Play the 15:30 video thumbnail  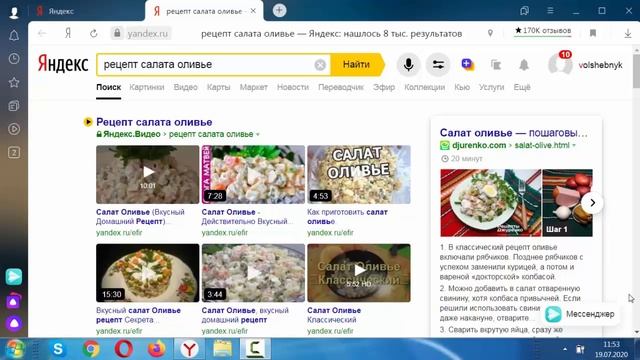point(148,273)
